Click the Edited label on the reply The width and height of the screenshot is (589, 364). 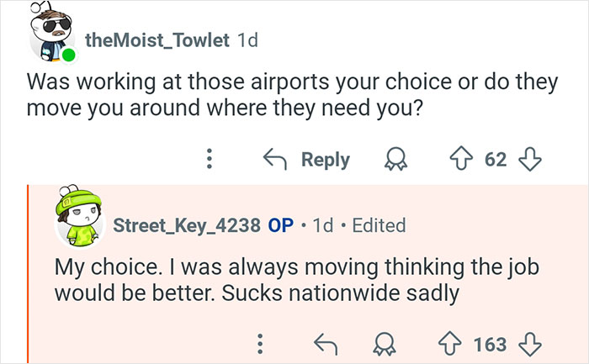point(379,225)
